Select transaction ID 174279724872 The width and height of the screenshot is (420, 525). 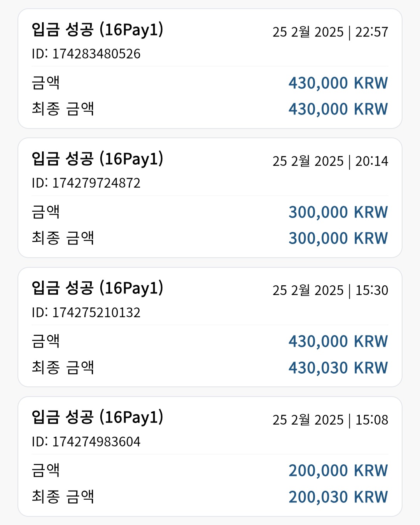tap(86, 183)
